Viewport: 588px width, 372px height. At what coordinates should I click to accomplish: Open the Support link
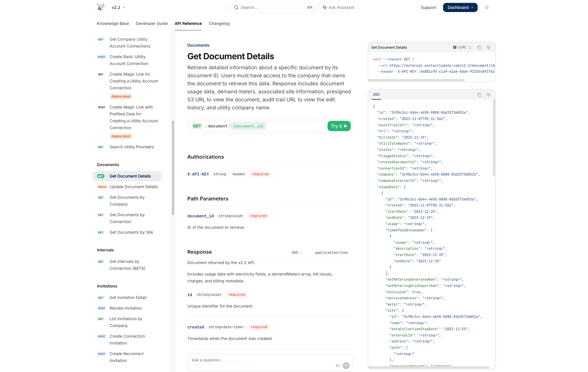click(428, 7)
